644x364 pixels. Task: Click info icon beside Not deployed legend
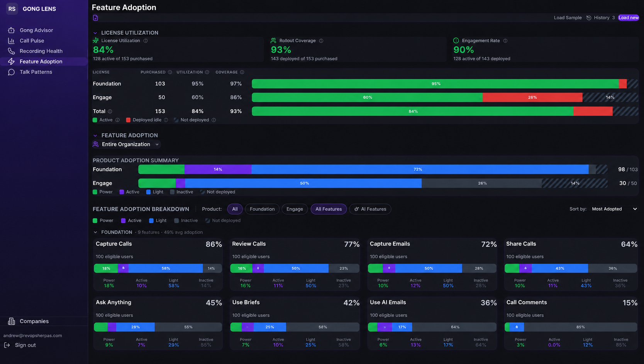pyautogui.click(x=214, y=120)
